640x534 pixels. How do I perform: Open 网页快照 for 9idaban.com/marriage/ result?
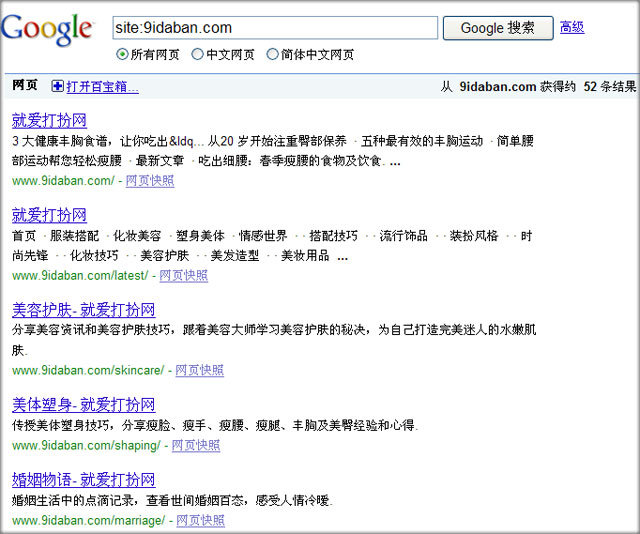click(x=200, y=520)
